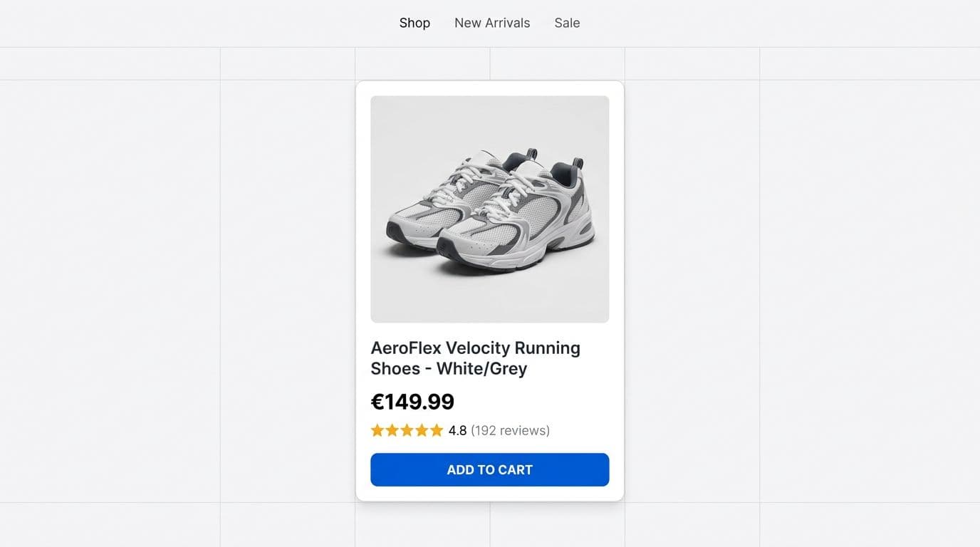The image size is (980, 547).
Task: Switch to the Shop tab
Action: [x=415, y=23]
